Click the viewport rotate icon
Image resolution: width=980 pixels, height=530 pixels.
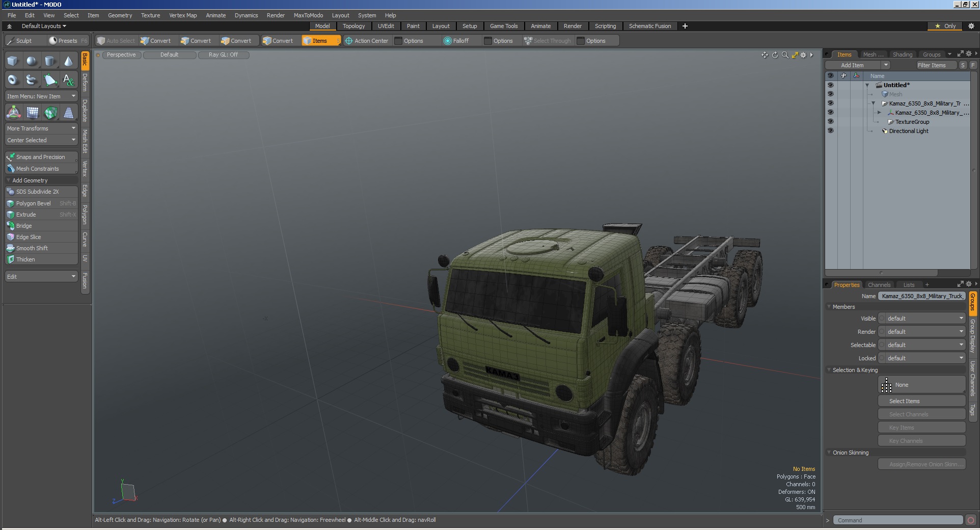(775, 55)
